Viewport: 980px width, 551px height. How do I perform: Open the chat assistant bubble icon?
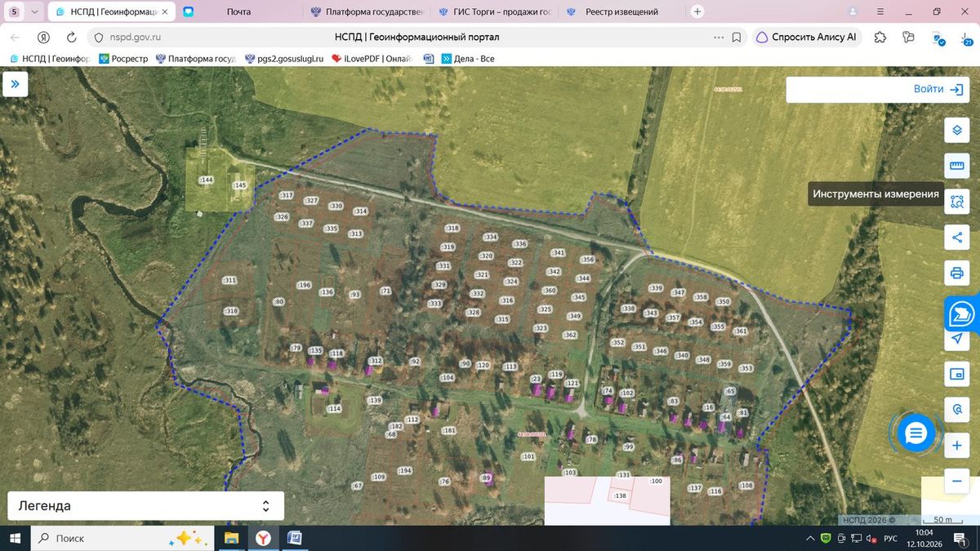(x=915, y=433)
